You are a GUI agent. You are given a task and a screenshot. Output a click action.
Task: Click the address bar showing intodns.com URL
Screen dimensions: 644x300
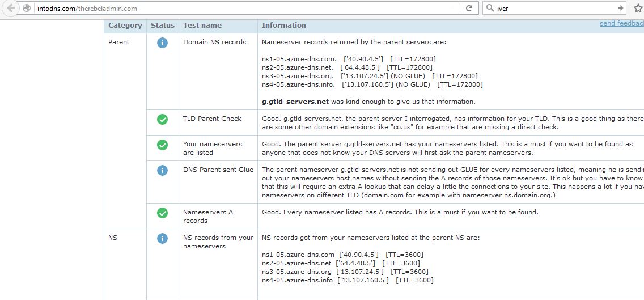tap(244, 9)
